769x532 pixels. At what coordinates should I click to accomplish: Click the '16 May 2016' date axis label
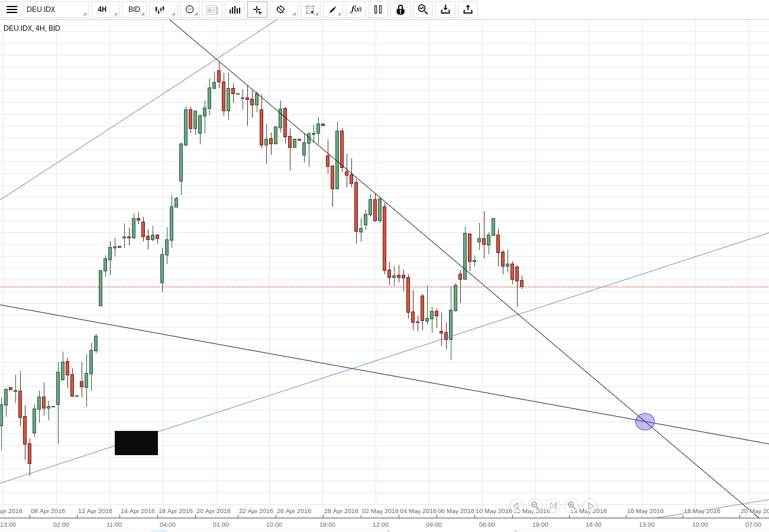coord(645,511)
